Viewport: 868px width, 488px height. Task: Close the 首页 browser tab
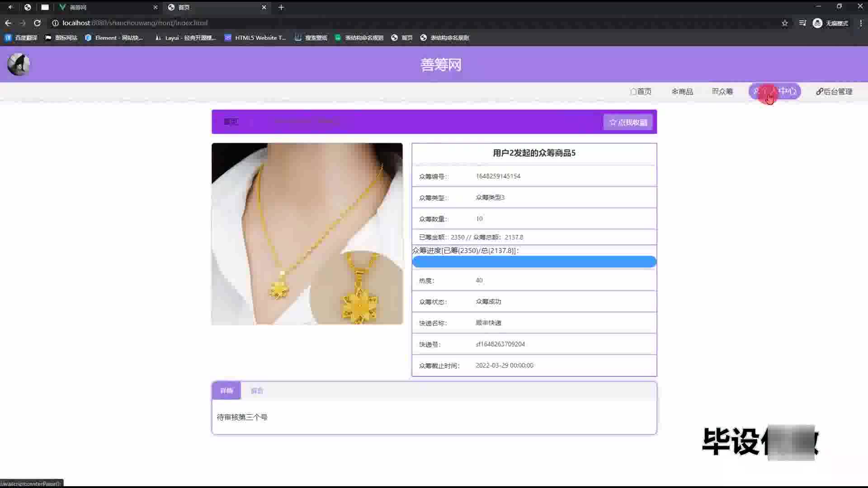(264, 7)
